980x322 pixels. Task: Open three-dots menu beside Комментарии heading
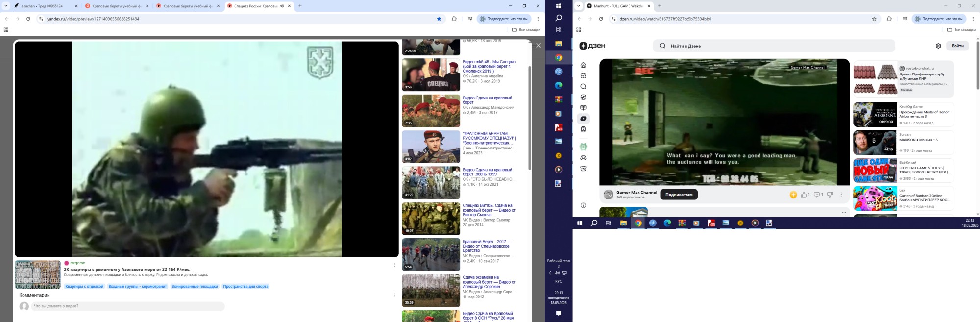[394, 295]
